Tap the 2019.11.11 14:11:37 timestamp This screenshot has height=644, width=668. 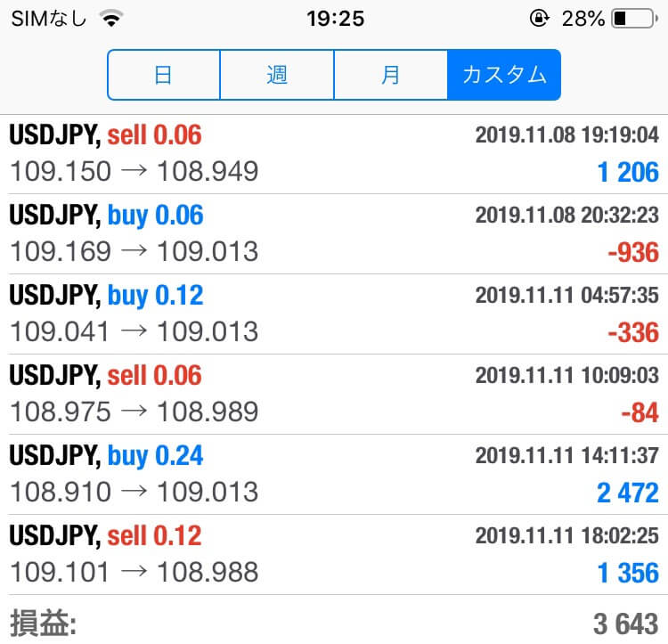[x=567, y=455]
